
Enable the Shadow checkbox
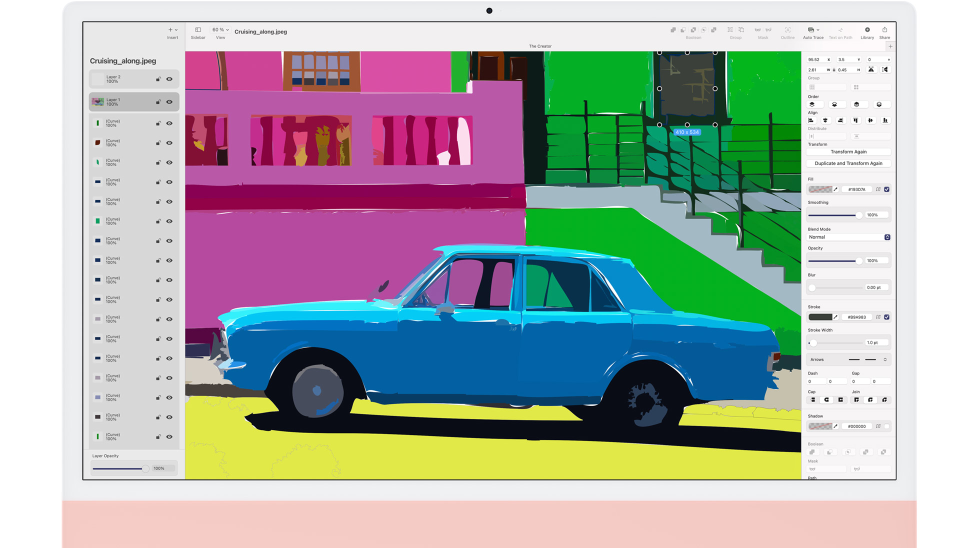tap(886, 426)
